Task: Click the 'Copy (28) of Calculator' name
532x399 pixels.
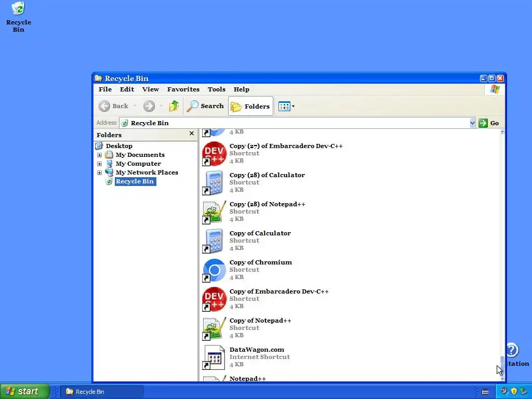Action: click(x=267, y=175)
